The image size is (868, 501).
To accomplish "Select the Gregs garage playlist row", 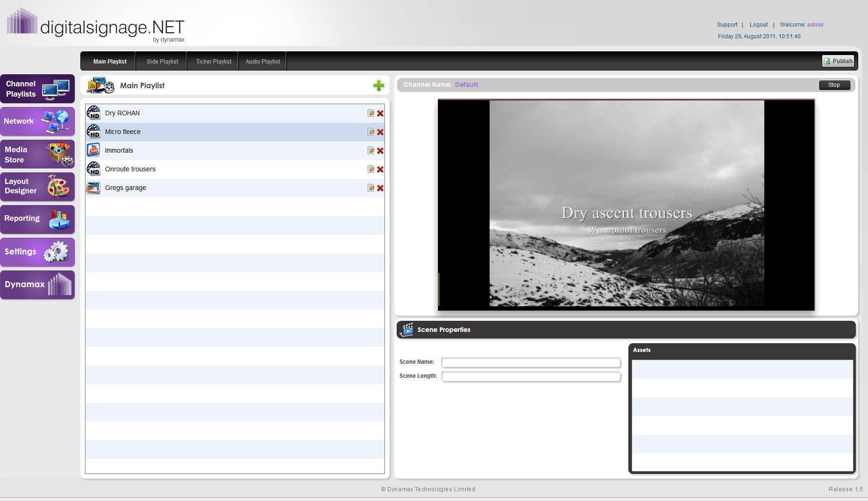I will point(235,188).
